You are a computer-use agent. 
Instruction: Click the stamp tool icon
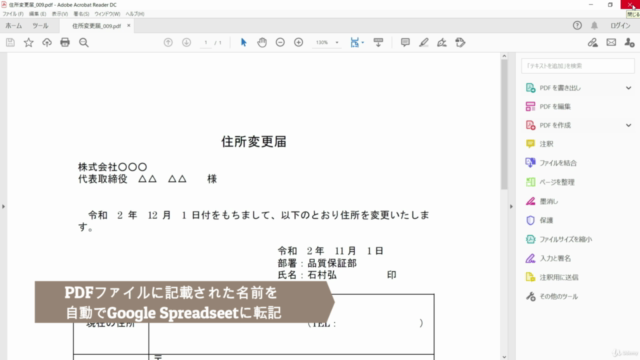(460, 42)
